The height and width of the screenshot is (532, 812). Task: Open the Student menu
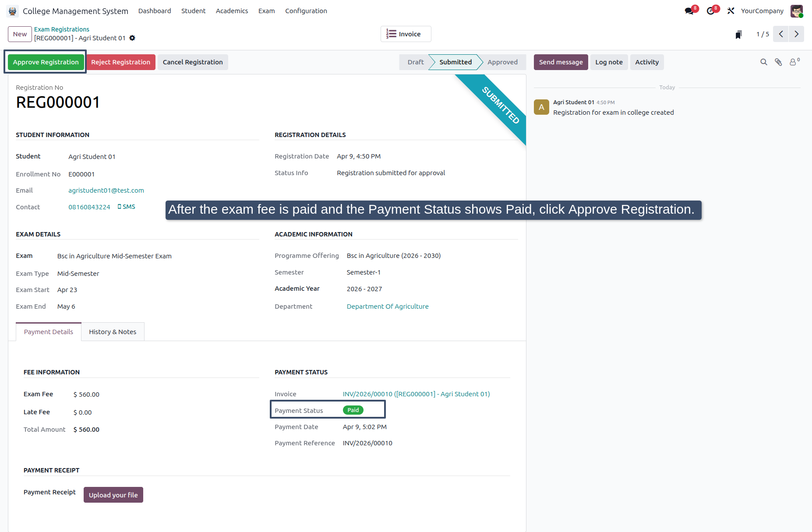[194, 11]
